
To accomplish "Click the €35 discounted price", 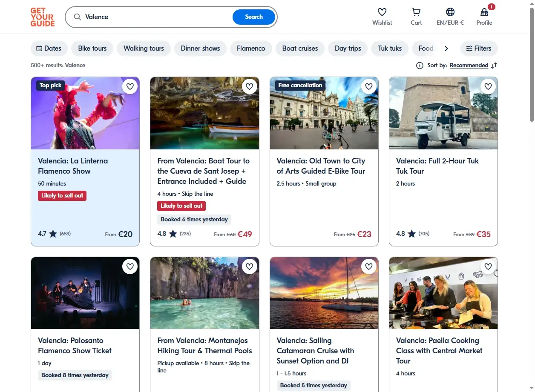I will tap(483, 234).
